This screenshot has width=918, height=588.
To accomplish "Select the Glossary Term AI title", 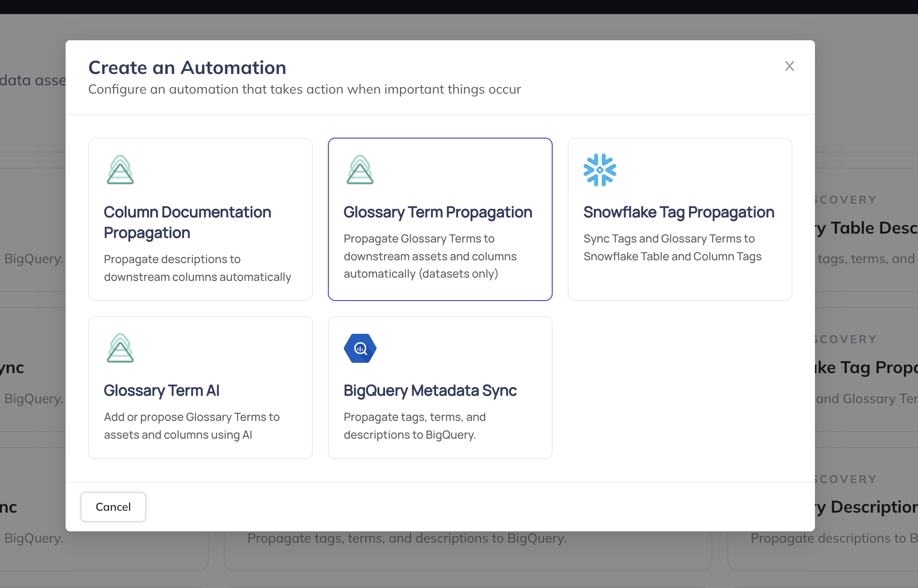I will point(161,390).
